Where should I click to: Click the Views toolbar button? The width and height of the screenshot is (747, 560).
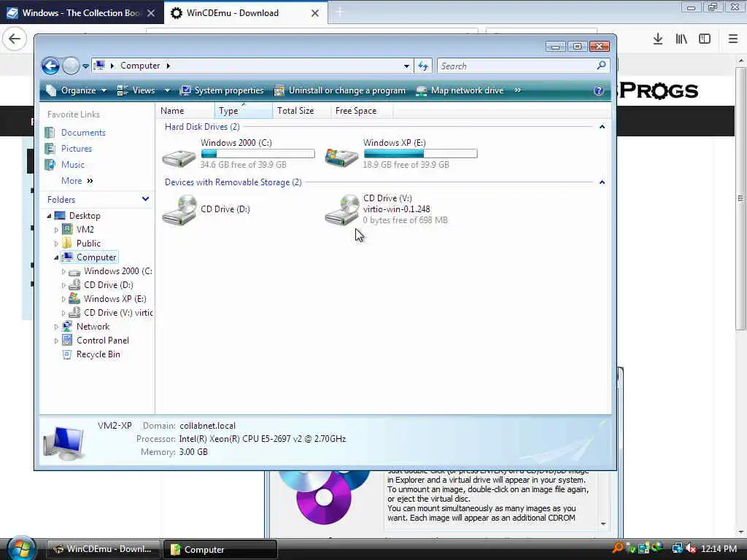point(136,90)
